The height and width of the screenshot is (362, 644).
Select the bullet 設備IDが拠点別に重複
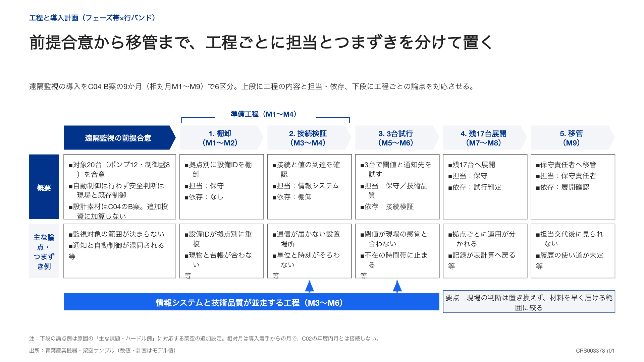click(218, 239)
